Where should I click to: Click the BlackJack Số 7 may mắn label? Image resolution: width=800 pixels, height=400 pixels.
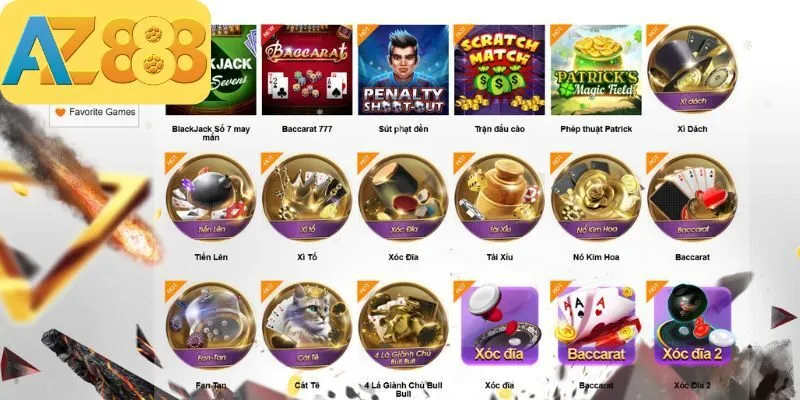click(211, 133)
